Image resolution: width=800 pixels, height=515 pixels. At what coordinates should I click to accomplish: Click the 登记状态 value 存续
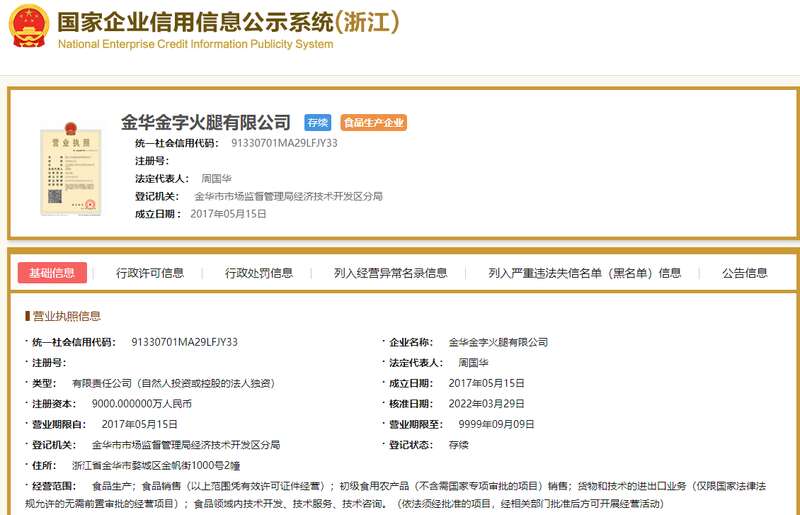click(458, 445)
